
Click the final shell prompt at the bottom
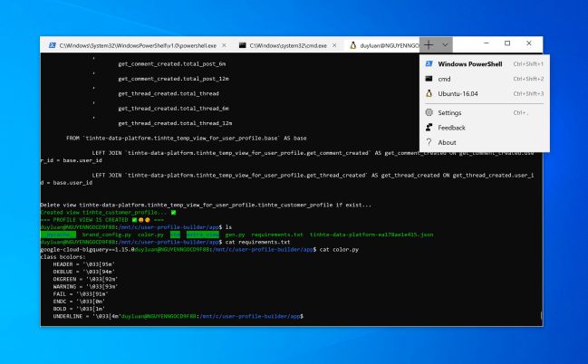pyautogui.click(x=213, y=316)
